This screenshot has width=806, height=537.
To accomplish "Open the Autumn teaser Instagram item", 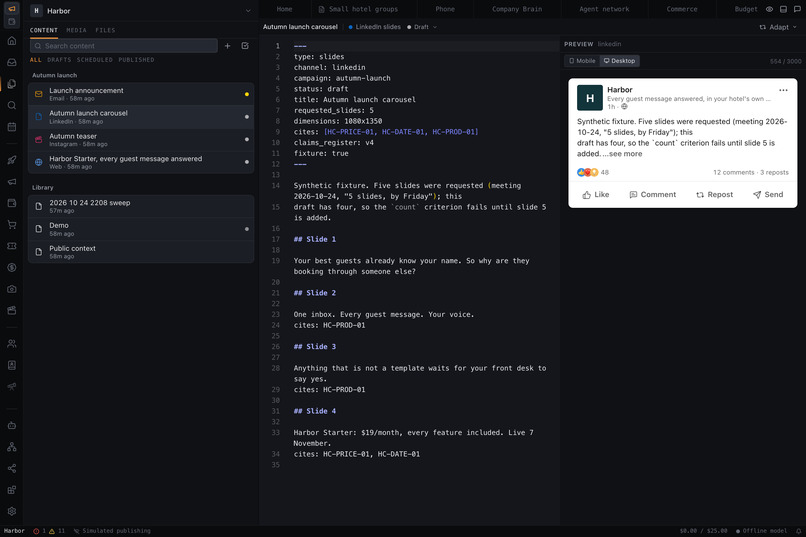I will (x=141, y=140).
